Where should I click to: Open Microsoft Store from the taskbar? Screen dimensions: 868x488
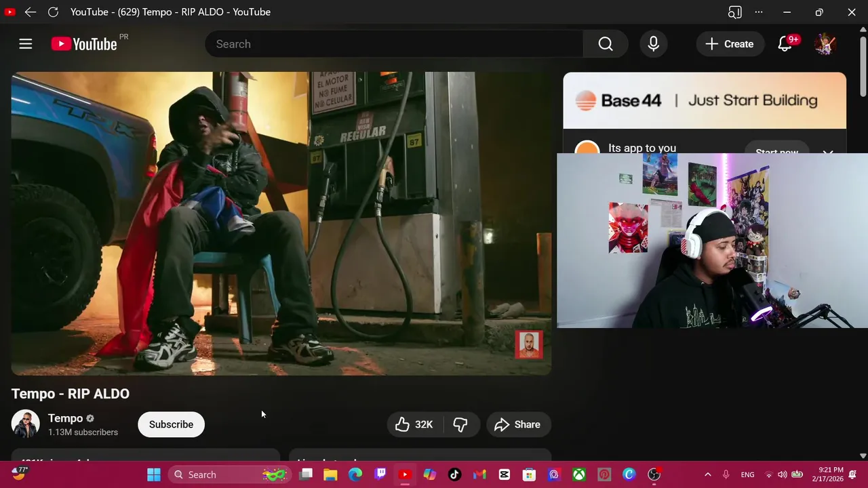tap(529, 474)
